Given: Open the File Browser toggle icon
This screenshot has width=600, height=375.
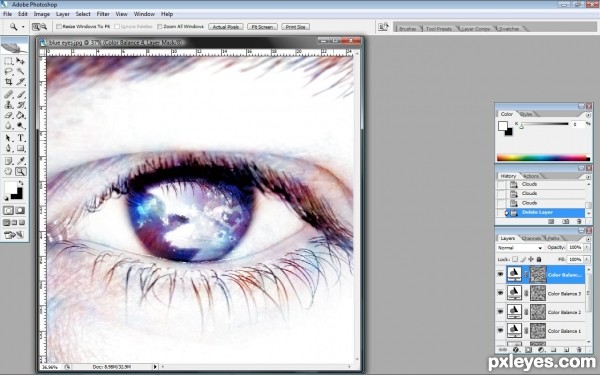Looking at the screenshot, I should (383, 27).
